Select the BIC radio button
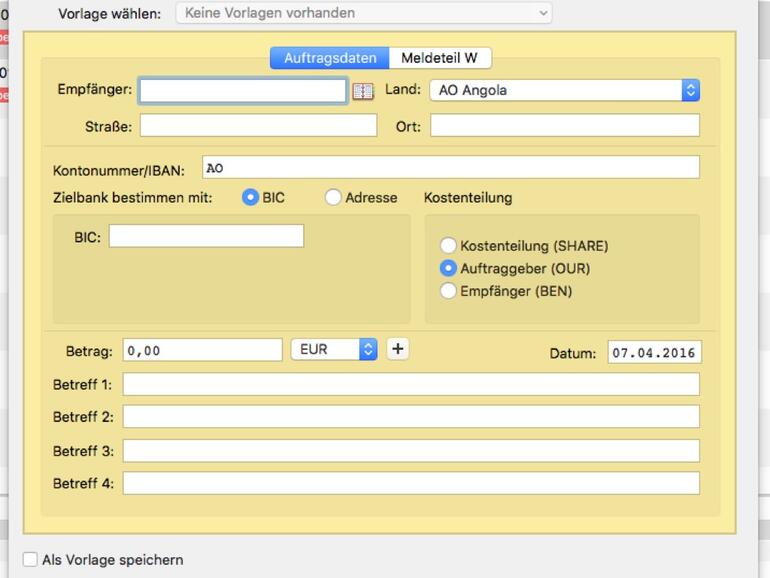The width and height of the screenshot is (770, 578). (x=250, y=197)
